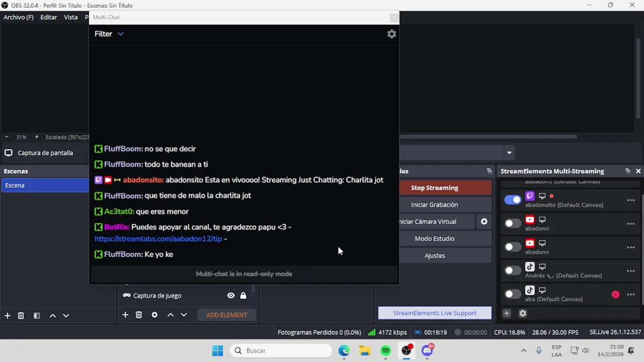Click ADD ELEMENT button
The image size is (644, 362).
click(x=226, y=315)
